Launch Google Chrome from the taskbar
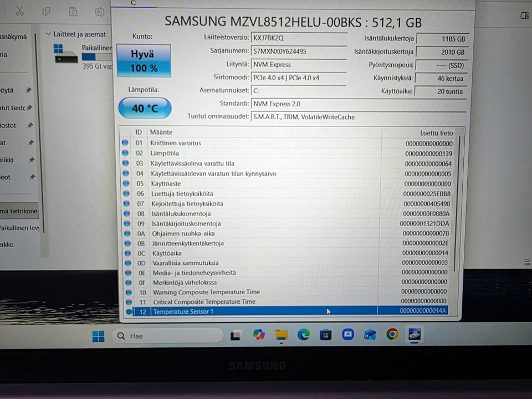 click(392, 335)
